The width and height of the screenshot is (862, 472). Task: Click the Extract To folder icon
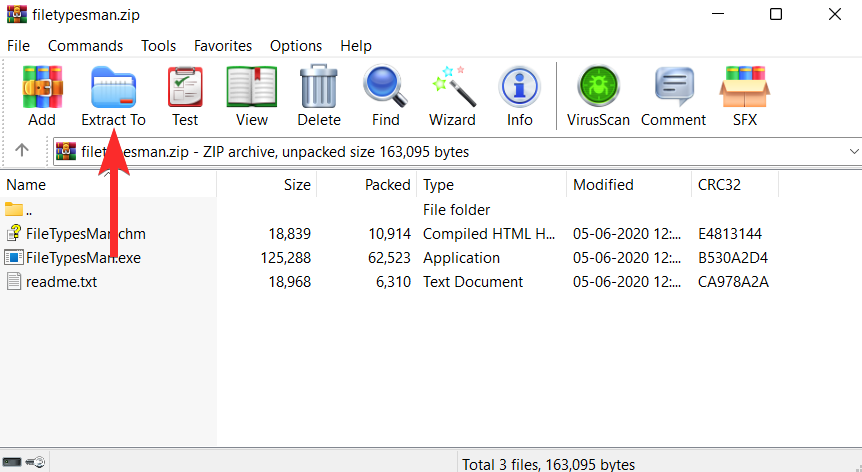pyautogui.click(x=113, y=87)
